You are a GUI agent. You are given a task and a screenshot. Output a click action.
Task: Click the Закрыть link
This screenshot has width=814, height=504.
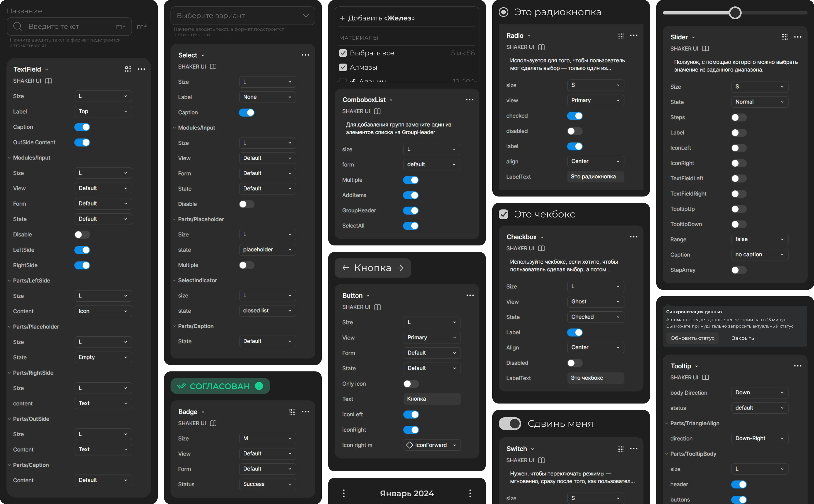click(743, 338)
